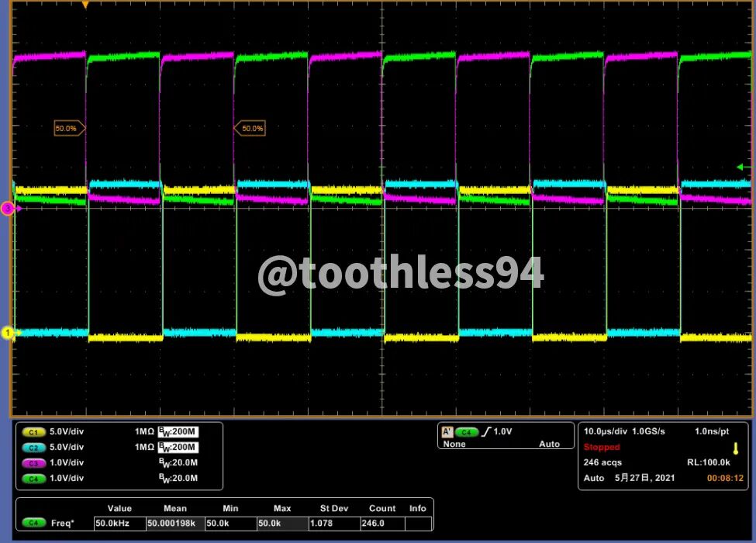Click the cyan C2 channel badge

33,448
